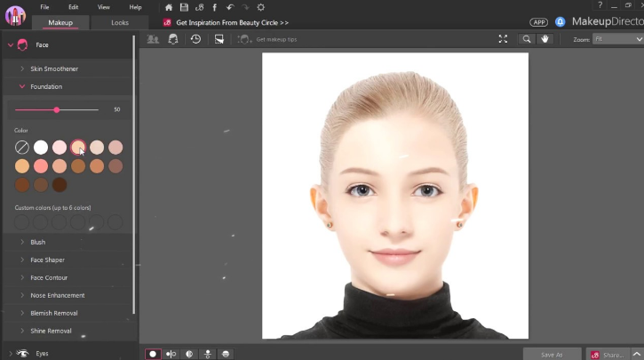The height and width of the screenshot is (360, 644).
Task: Select the white foundation swatch
Action: [x=41, y=148]
